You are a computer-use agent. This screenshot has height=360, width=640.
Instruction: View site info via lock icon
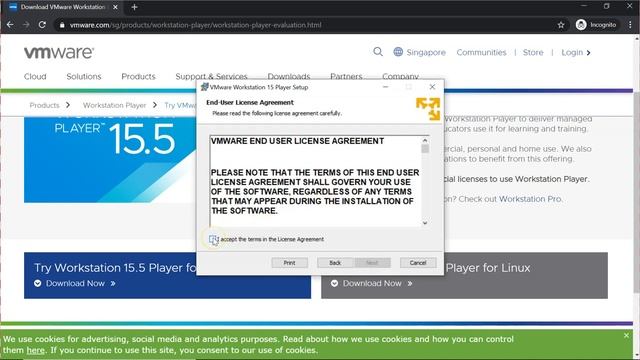(62, 25)
